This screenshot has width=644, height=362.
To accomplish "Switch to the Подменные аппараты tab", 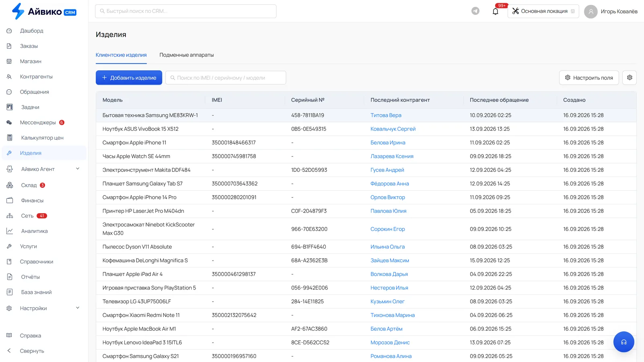I will point(186,55).
